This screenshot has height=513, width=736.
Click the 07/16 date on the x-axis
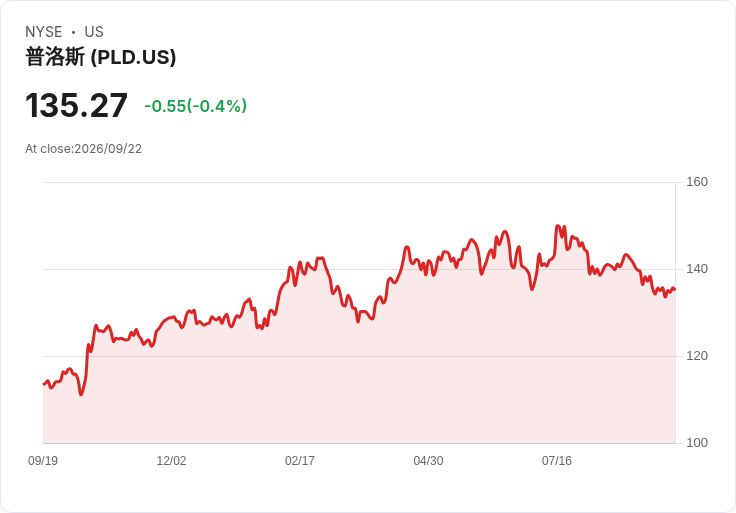(x=557, y=460)
